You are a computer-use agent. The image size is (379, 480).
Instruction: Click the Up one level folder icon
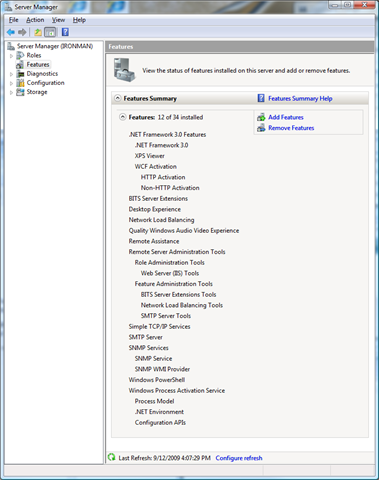(x=38, y=32)
